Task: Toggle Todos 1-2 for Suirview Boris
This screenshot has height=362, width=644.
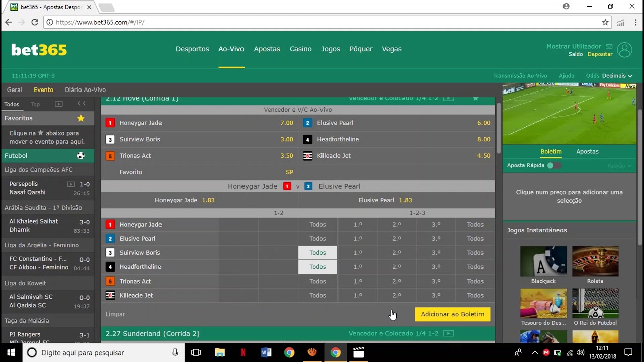Action: point(317,253)
